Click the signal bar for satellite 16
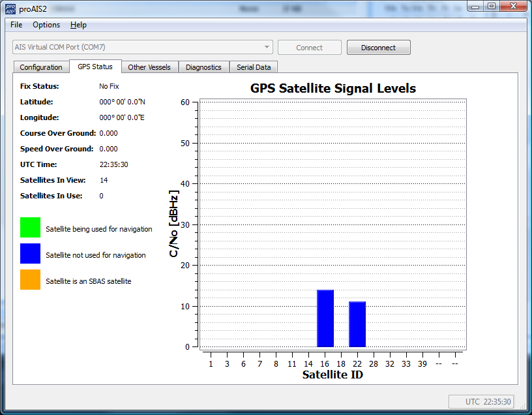Screen dimensions: 532x415 pyautogui.click(x=325, y=320)
